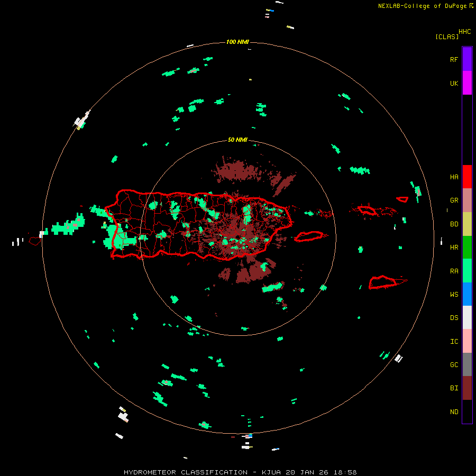Click the [CLAS] units label

(447, 37)
